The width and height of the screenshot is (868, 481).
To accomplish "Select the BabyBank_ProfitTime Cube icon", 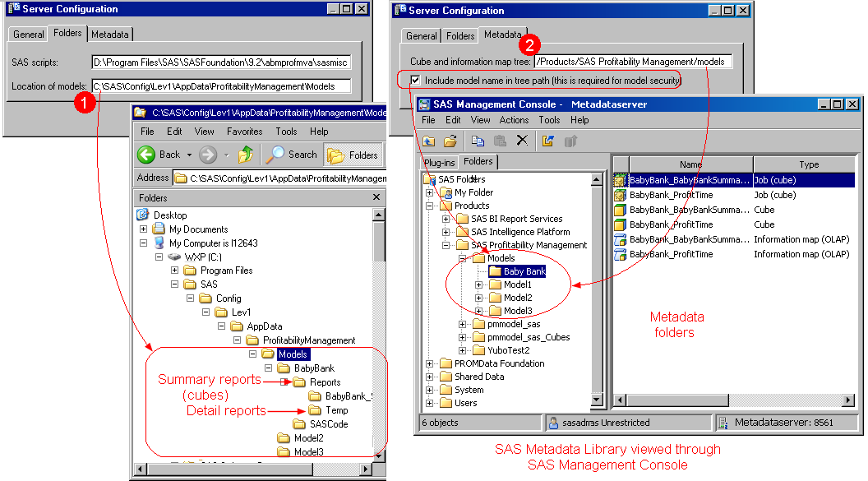I will click(621, 224).
